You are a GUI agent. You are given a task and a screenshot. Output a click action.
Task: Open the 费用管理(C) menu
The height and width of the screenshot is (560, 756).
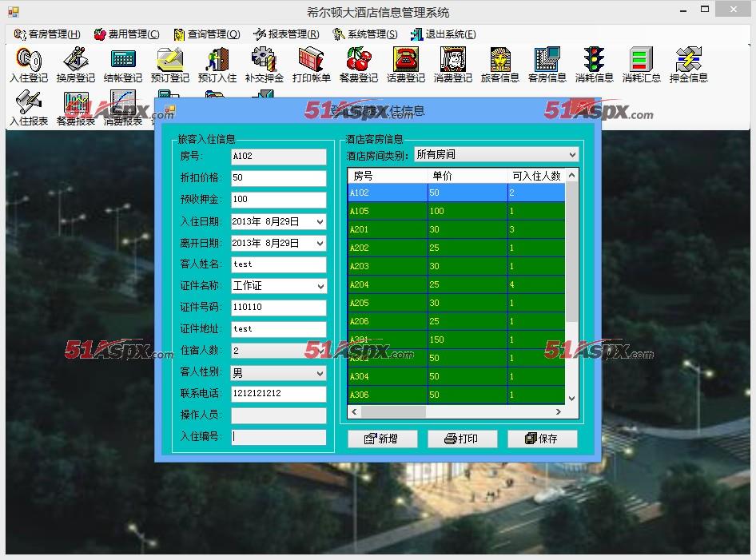[127, 34]
